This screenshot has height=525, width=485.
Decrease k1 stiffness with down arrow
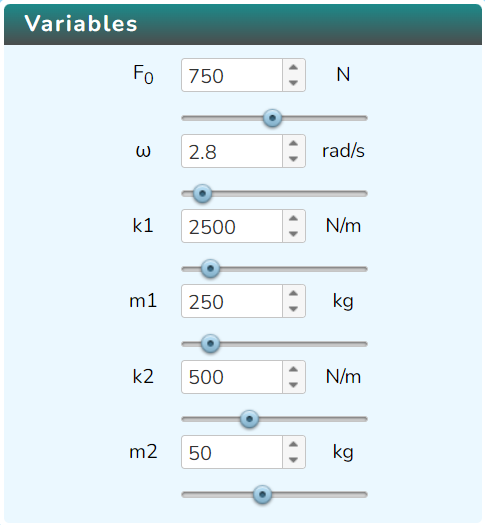[x=294, y=234]
